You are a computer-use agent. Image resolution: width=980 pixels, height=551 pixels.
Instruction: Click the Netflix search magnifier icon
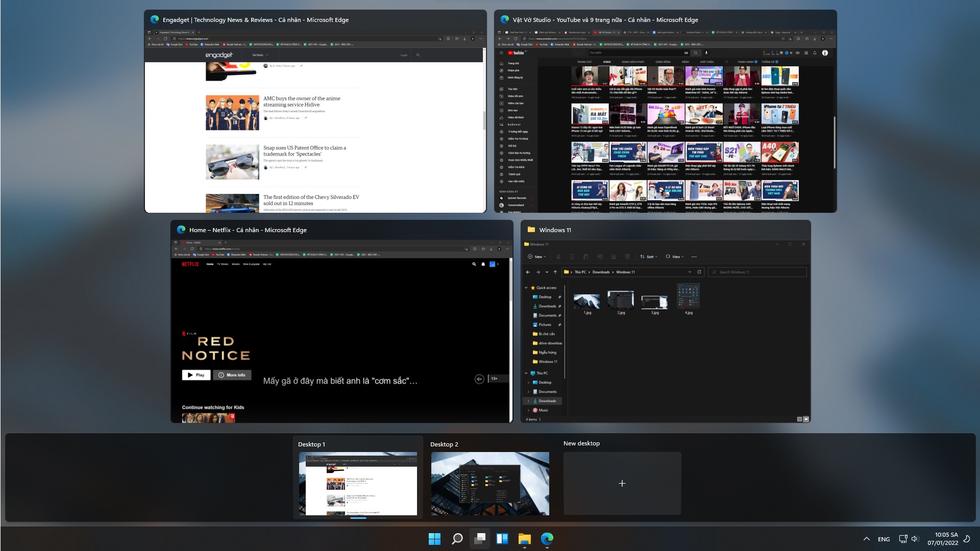[474, 264]
